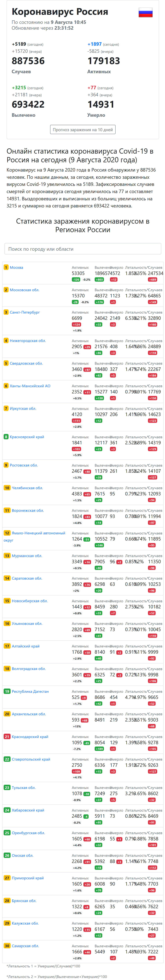Click the +138 recovered badge for Ханты-Мансийский АО

click(x=99, y=398)
